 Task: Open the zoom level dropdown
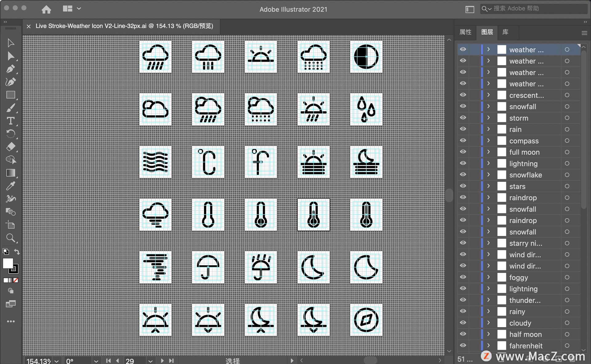pyautogui.click(x=57, y=361)
